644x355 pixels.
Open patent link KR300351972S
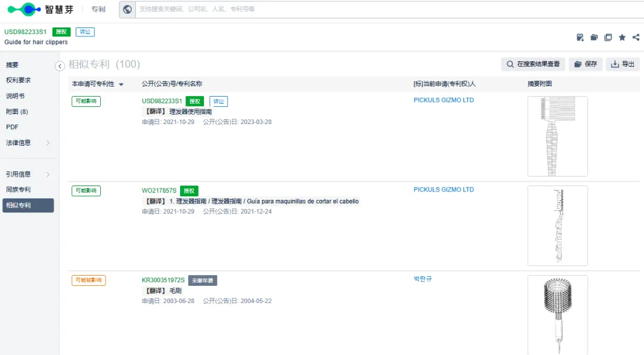163,280
